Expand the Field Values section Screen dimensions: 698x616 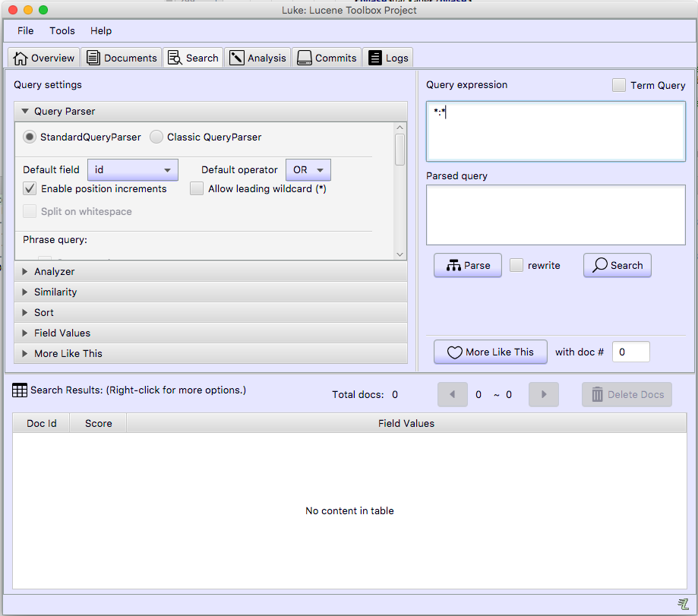(x=210, y=333)
